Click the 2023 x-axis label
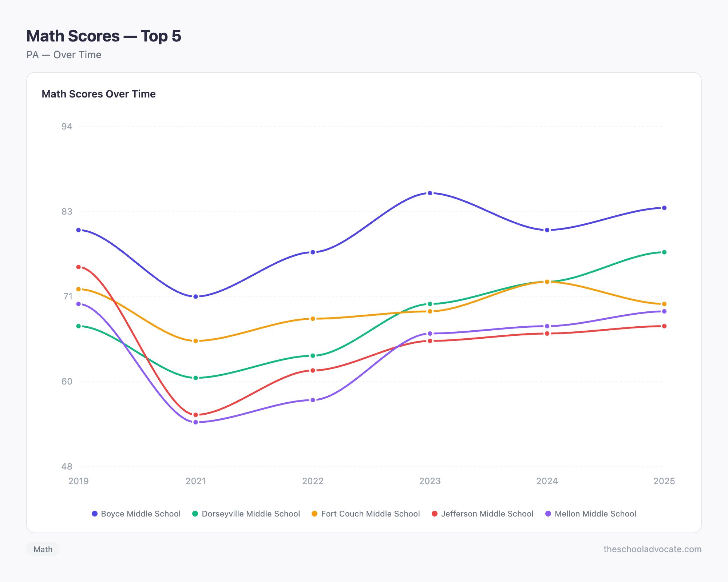 [430, 481]
